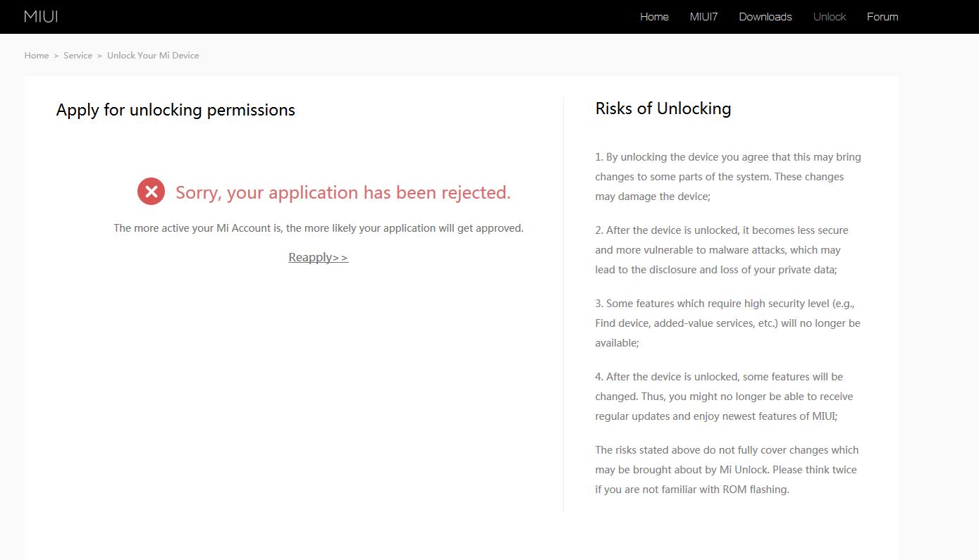Image resolution: width=979 pixels, height=560 pixels.
Task: Click risk item 2 about malware attacks
Action: 721,250
